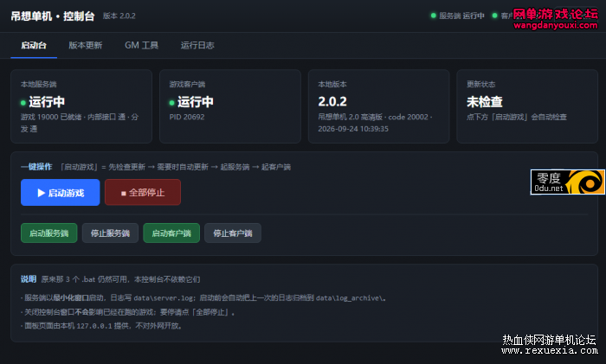
Task: Click the 点下方「启动游戏」会自动检查 hint
Action: 517,117
